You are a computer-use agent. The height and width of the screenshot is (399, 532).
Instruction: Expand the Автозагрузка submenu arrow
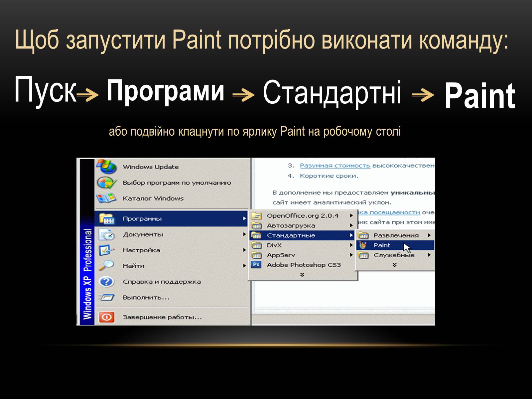351,225
